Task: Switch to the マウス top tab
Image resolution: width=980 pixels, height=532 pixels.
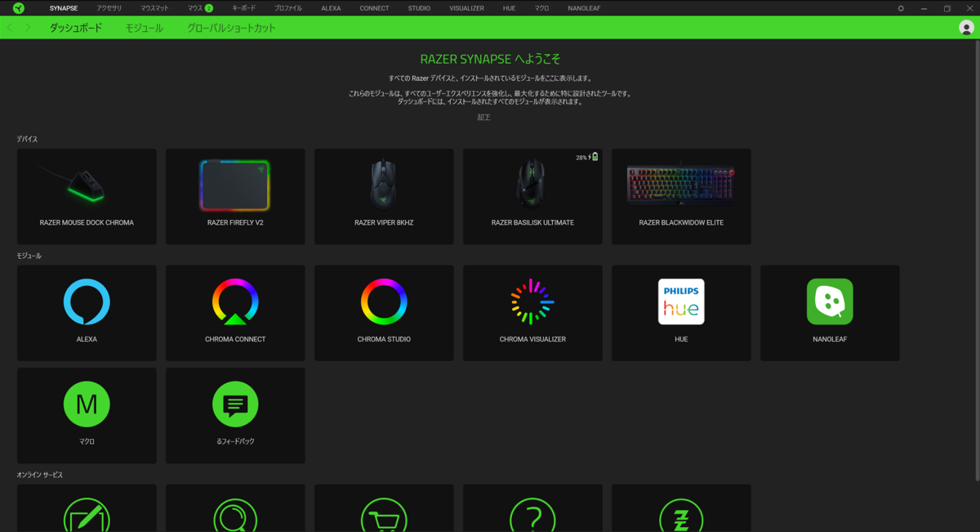Action: point(195,8)
